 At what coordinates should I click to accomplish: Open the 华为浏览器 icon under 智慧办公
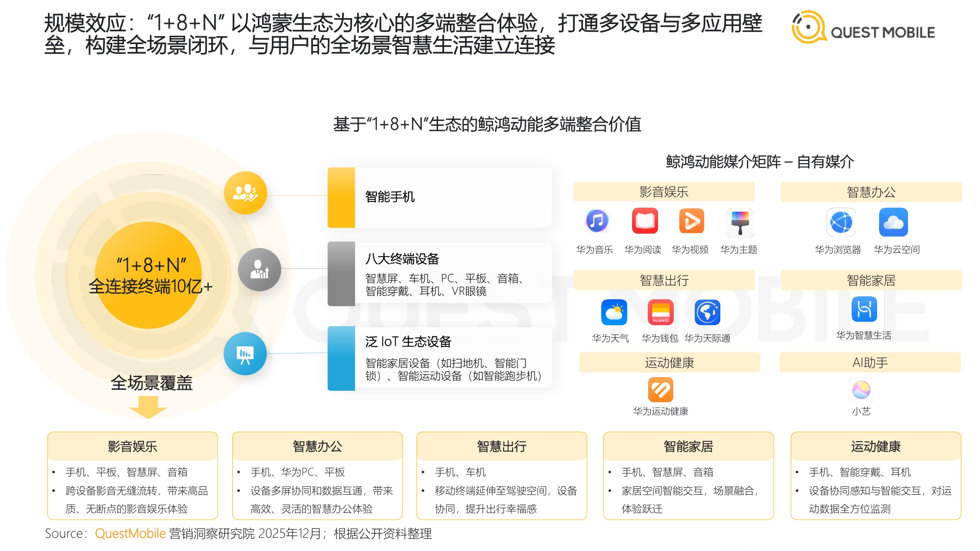tap(841, 221)
